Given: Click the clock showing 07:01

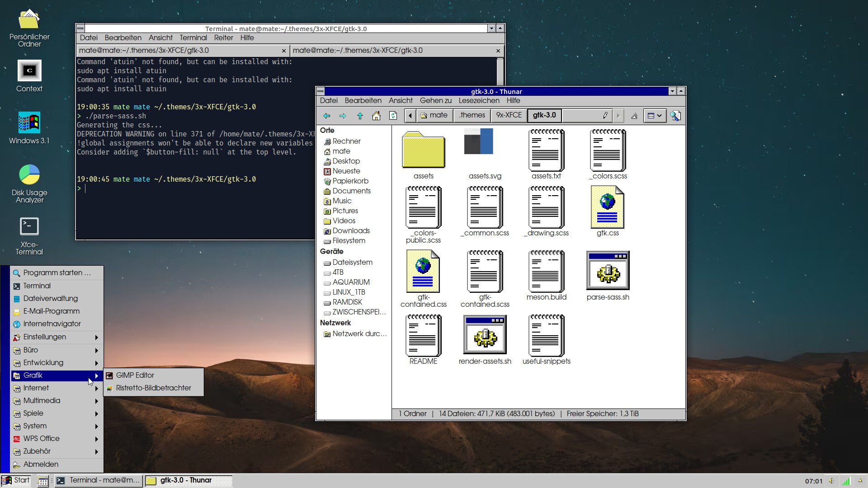Looking at the screenshot, I should pos(814,481).
